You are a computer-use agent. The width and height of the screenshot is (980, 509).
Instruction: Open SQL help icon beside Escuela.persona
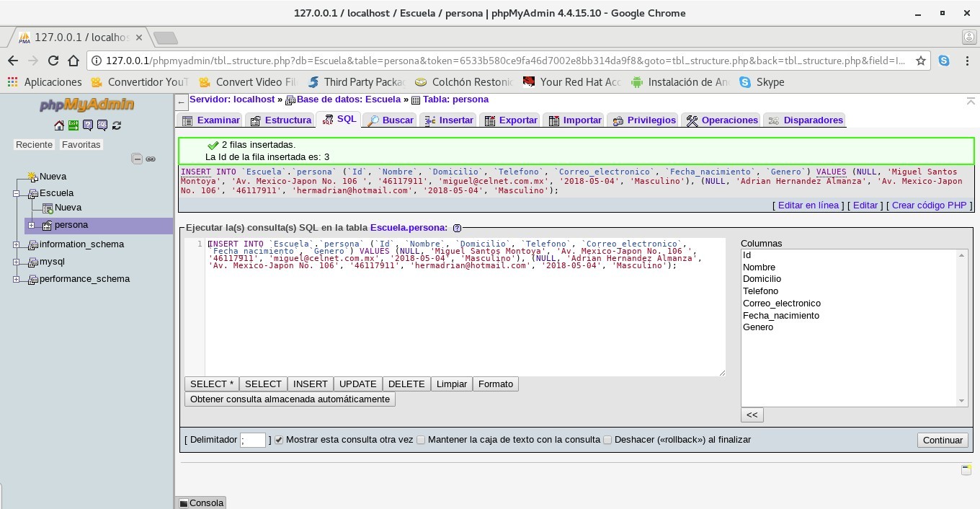457,228
